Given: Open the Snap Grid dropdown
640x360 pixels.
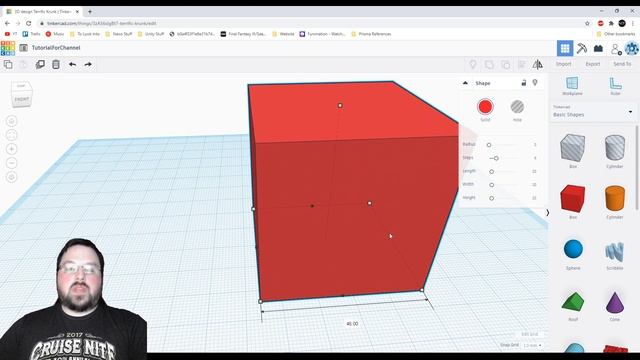Looking at the screenshot, I should point(532,345).
